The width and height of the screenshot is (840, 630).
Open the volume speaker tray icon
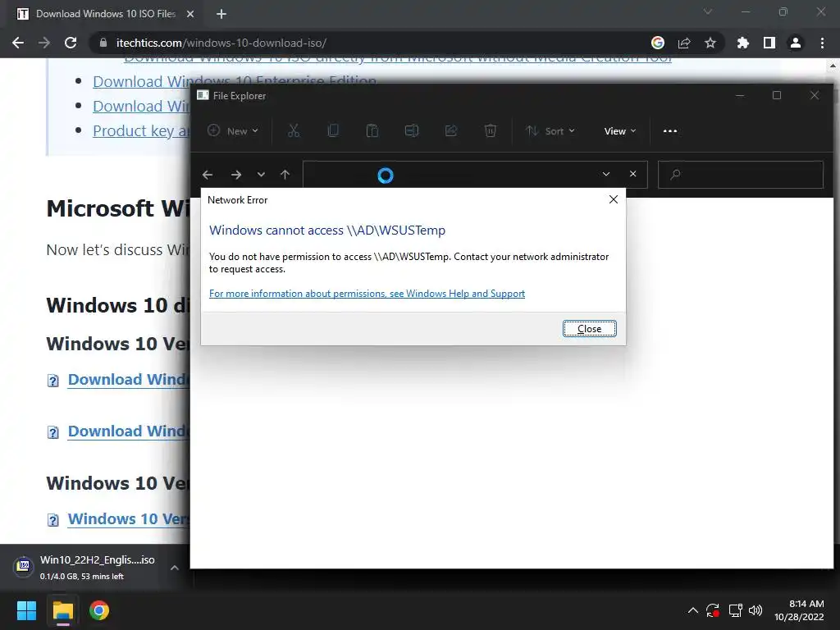click(x=756, y=610)
